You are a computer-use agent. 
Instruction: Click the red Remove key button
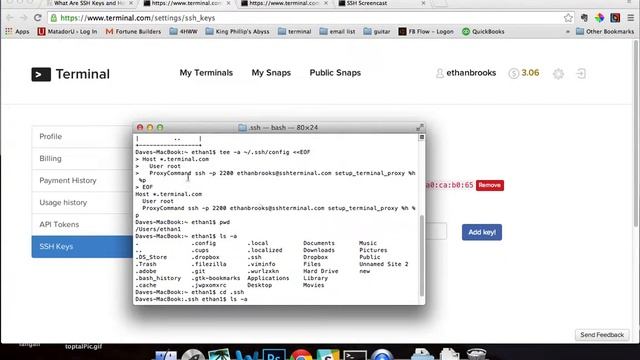[489, 185]
